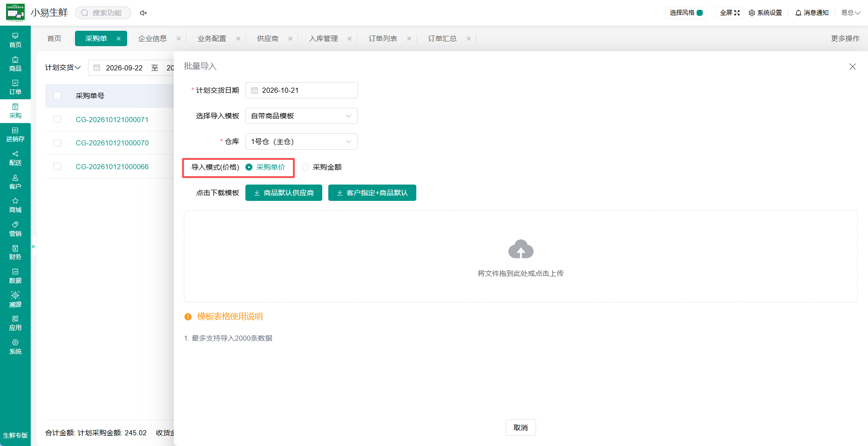Expand the sidebar with double-arrow handle
Screen dimensions: 868x446
click(x=33, y=247)
